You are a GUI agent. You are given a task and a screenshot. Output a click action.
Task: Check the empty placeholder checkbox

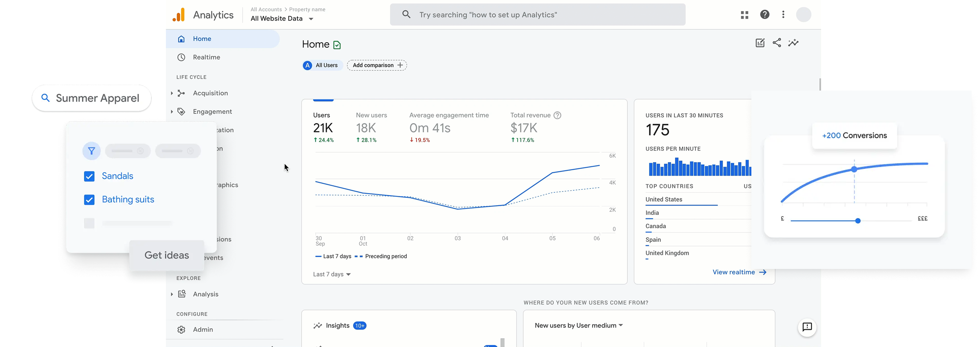(x=89, y=223)
